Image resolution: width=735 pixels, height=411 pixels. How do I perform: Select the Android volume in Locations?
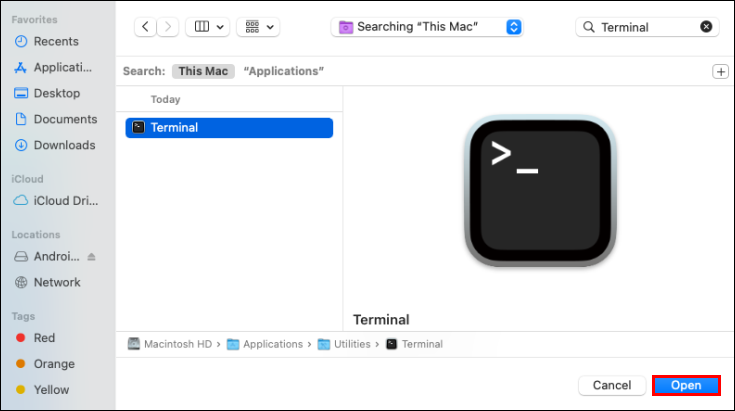[x=47, y=256]
